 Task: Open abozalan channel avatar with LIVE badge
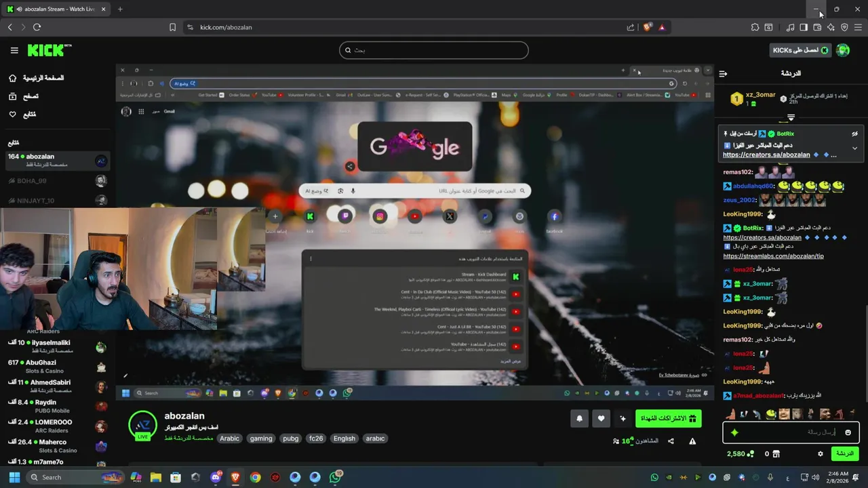click(x=142, y=426)
